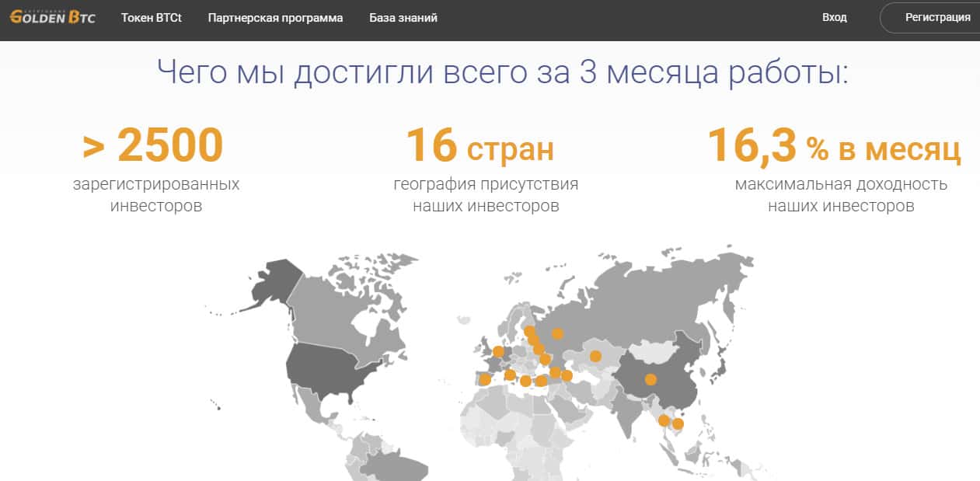The height and width of the screenshot is (481, 980).
Task: Click 'зарегистрированных инвесторов' caption
Action: point(156,196)
